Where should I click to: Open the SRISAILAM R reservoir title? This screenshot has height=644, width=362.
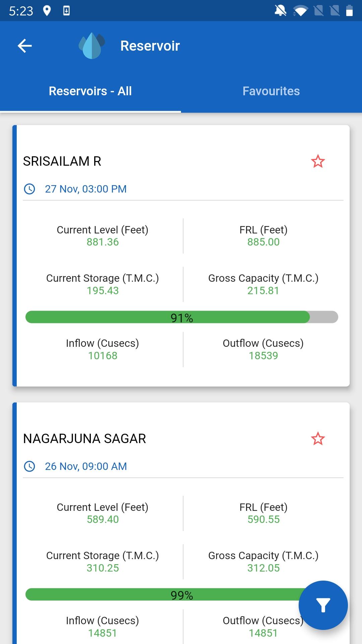(62, 161)
